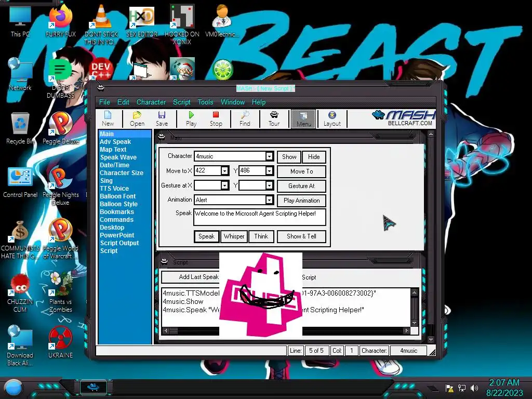
Task: Click the Play Animation button
Action: click(302, 201)
